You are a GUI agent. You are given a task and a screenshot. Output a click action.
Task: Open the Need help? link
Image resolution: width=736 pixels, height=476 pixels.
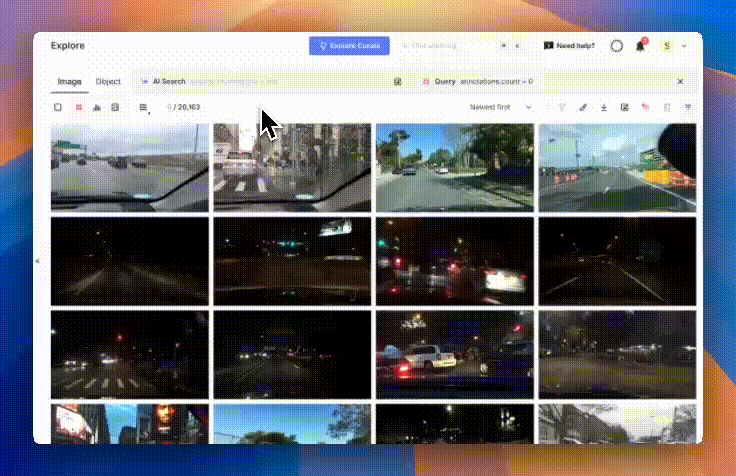point(569,46)
